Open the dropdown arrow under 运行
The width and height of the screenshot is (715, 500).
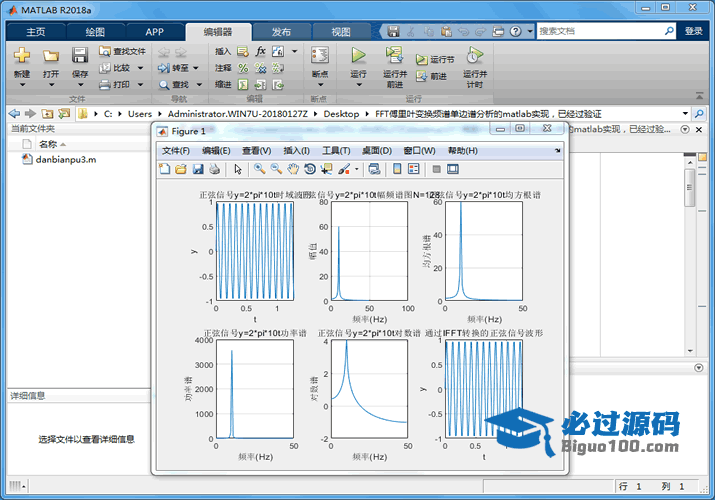tap(358, 85)
